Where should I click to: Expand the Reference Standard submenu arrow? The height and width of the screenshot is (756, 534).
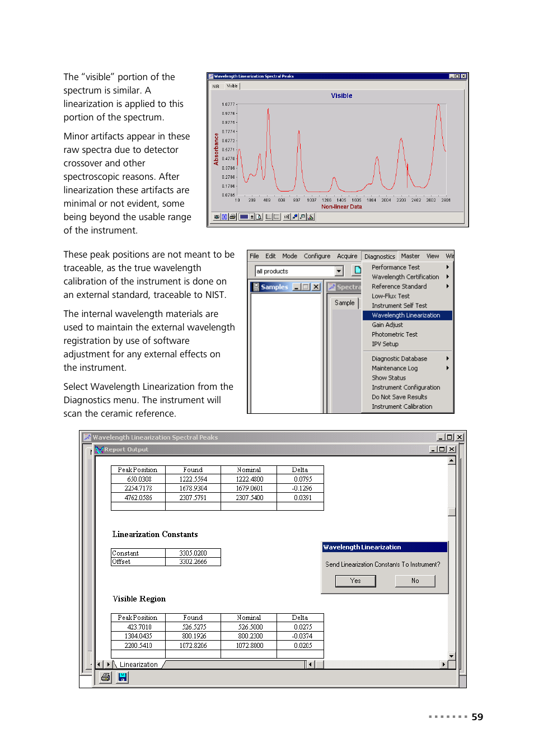448,286
